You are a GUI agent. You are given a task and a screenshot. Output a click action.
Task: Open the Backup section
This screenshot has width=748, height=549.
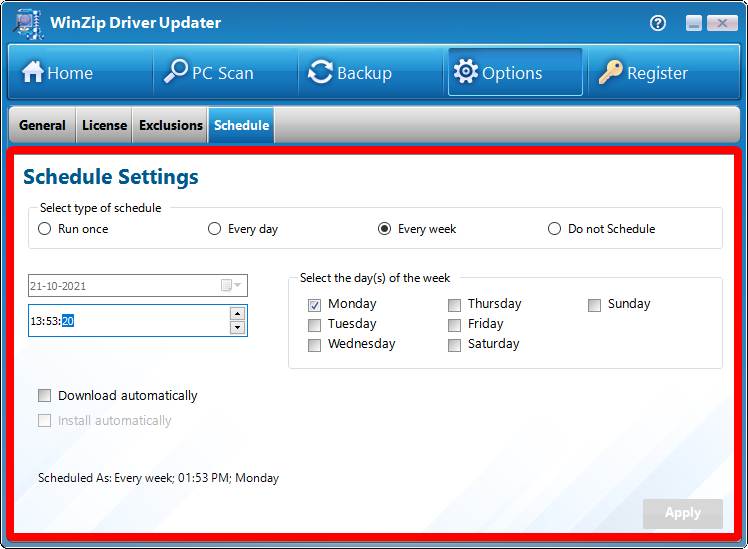pos(370,73)
